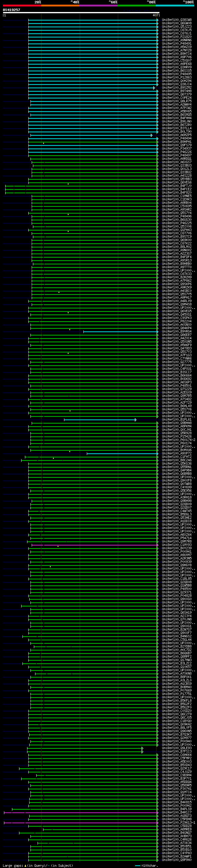This screenshot has height=868, width=197.
Task: Click label UniRef100_P04828
Action: click(177, 596)
